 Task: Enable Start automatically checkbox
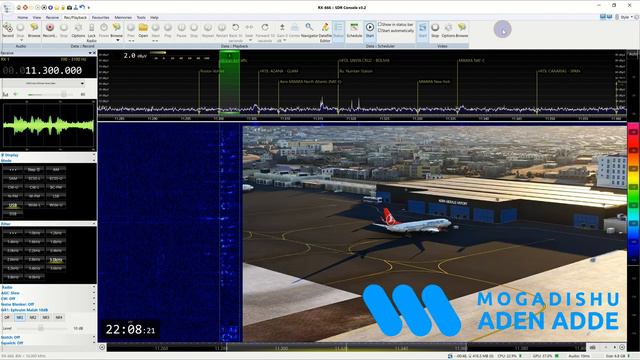click(380, 30)
